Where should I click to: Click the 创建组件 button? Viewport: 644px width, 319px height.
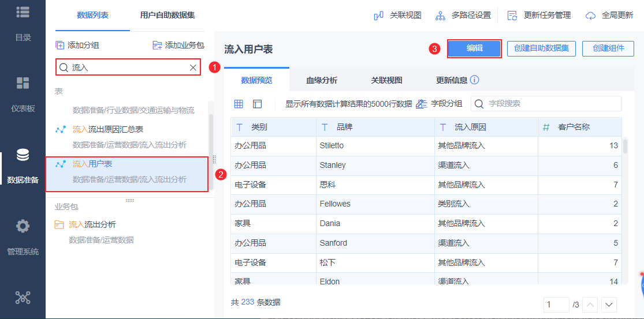(x=608, y=48)
